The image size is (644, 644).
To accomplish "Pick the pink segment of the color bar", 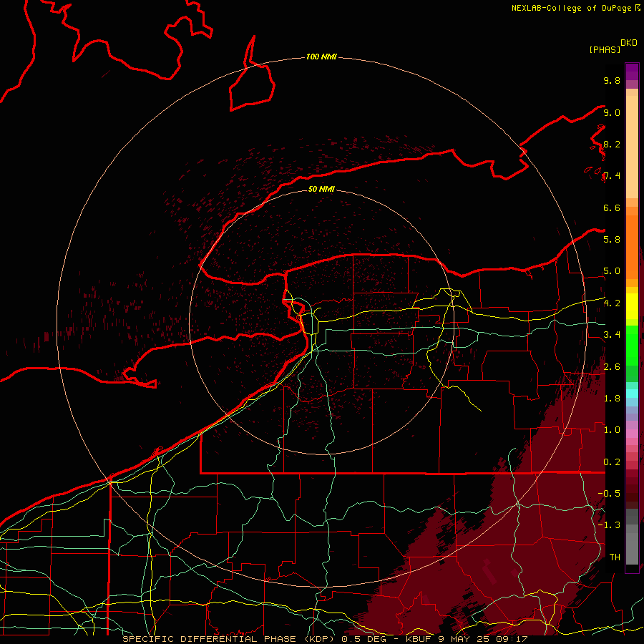I will (632, 434).
